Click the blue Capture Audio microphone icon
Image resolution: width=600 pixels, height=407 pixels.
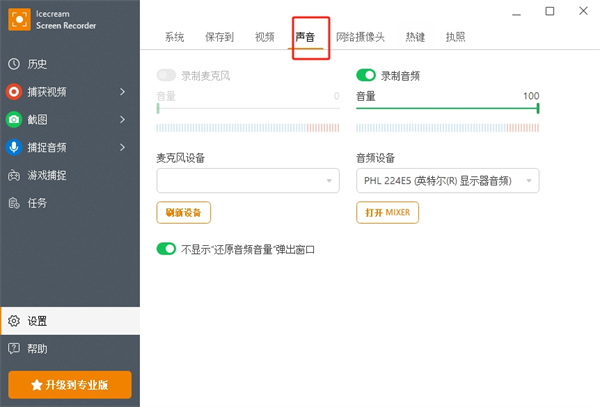(x=14, y=148)
